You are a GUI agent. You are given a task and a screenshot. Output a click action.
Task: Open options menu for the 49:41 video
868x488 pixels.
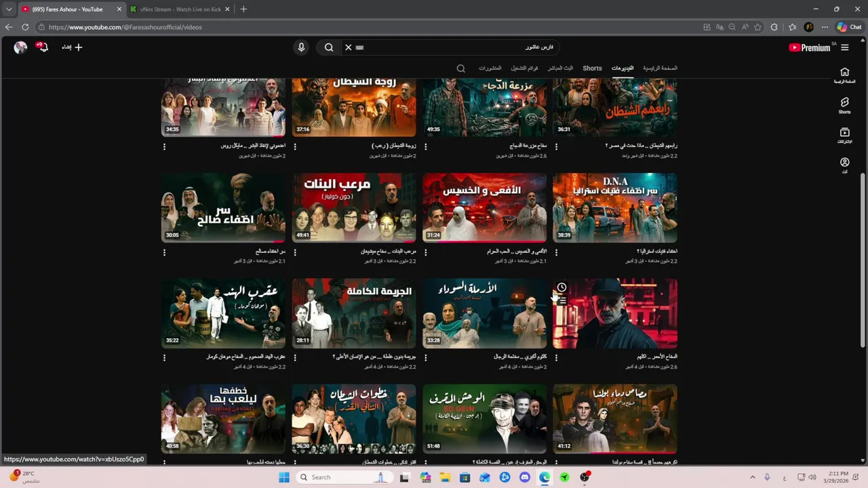click(x=295, y=252)
